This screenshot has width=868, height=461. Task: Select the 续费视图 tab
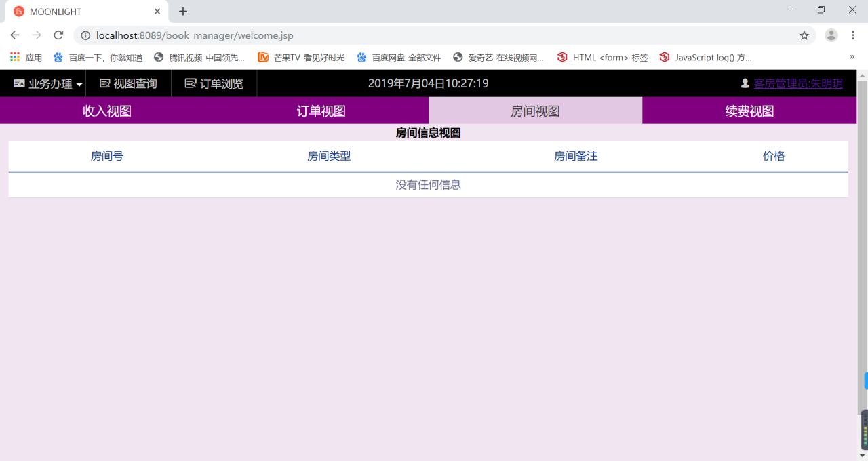tap(749, 111)
